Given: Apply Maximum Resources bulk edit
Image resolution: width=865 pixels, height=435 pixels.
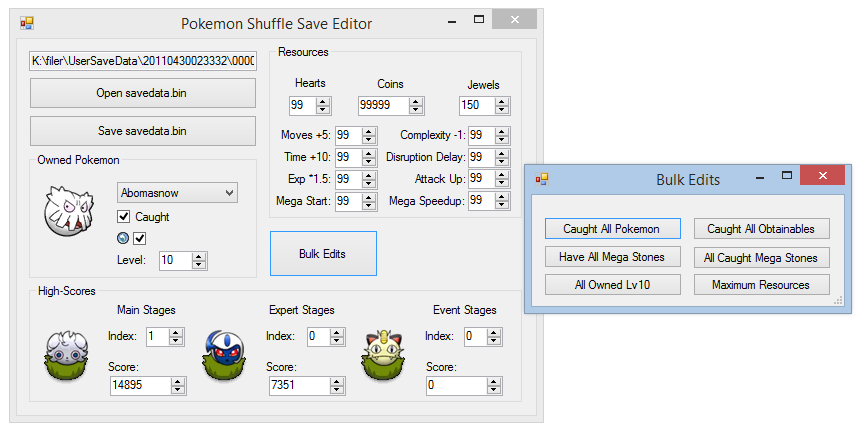Looking at the screenshot, I should pos(761,284).
